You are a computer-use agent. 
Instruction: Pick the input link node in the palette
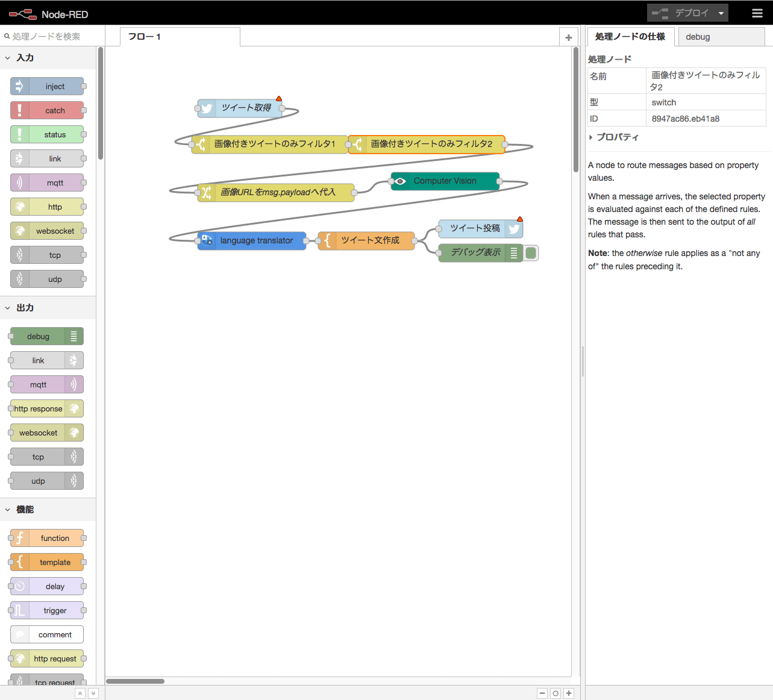(x=47, y=158)
